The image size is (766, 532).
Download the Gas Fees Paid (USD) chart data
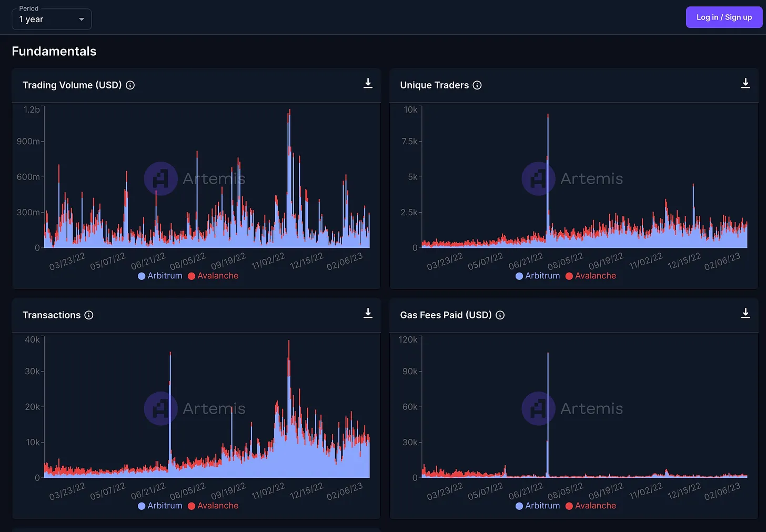[x=745, y=314]
